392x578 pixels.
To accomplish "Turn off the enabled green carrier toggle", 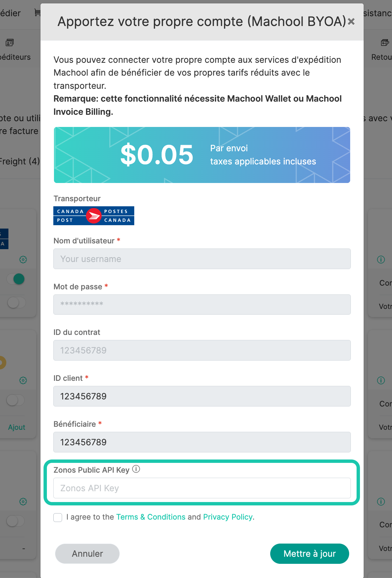I will [16, 279].
